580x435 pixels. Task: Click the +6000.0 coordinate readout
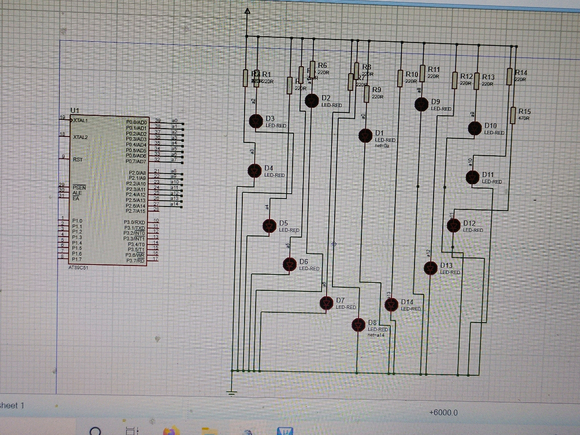click(444, 412)
